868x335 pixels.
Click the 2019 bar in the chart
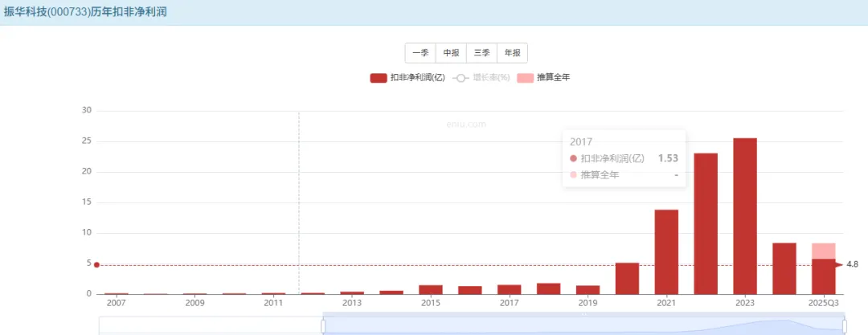click(x=588, y=289)
